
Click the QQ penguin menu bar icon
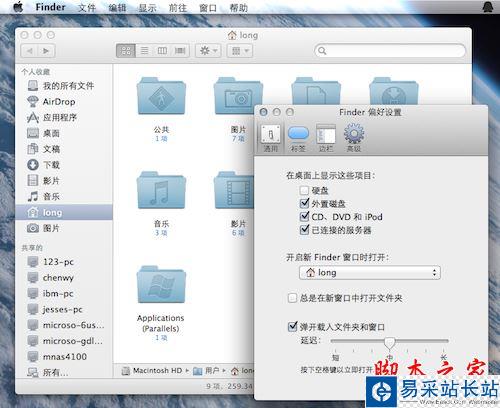pyautogui.click(x=489, y=7)
